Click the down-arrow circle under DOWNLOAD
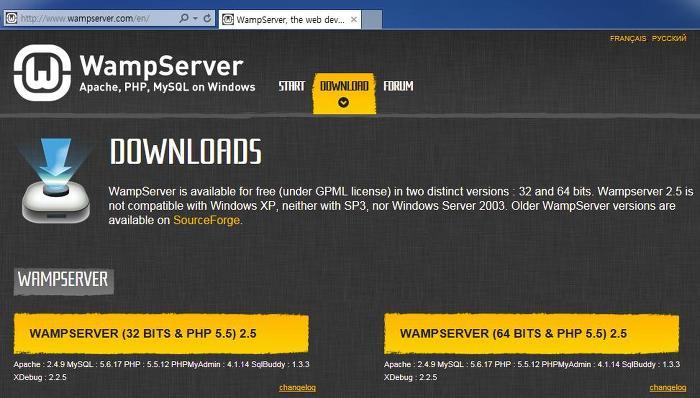The height and width of the screenshot is (398, 700). (343, 102)
